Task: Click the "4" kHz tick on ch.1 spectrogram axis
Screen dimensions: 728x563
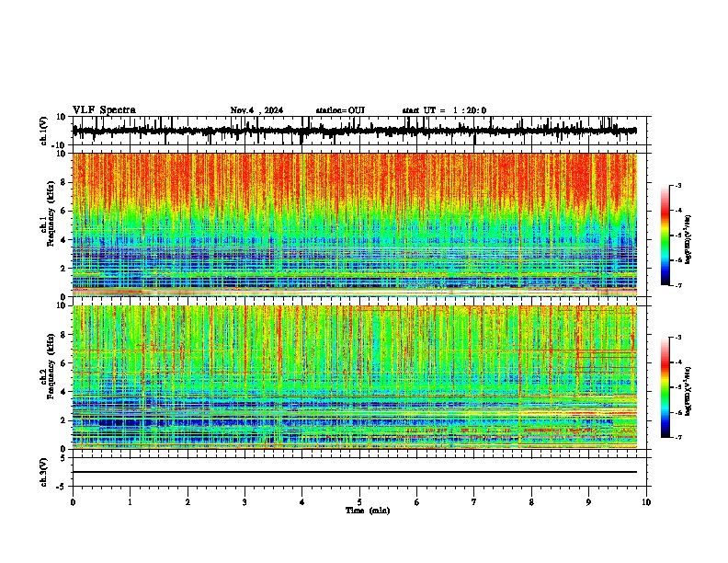Action: tap(63, 240)
